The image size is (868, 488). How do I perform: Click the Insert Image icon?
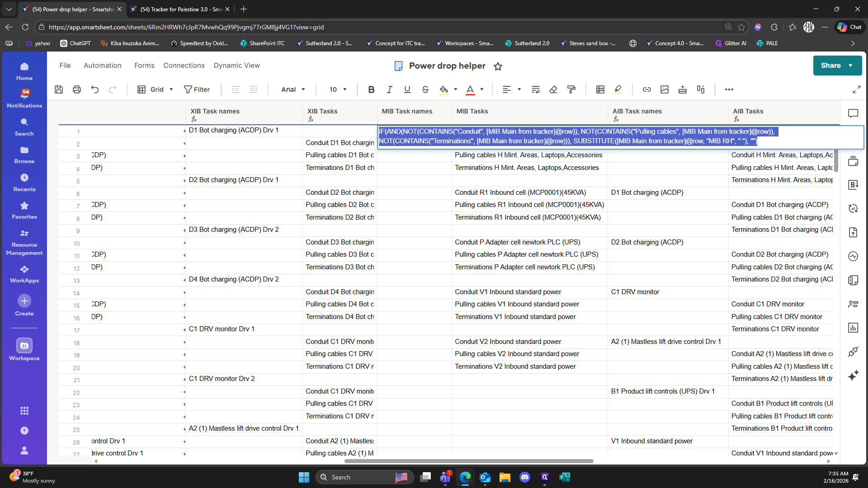(665, 89)
